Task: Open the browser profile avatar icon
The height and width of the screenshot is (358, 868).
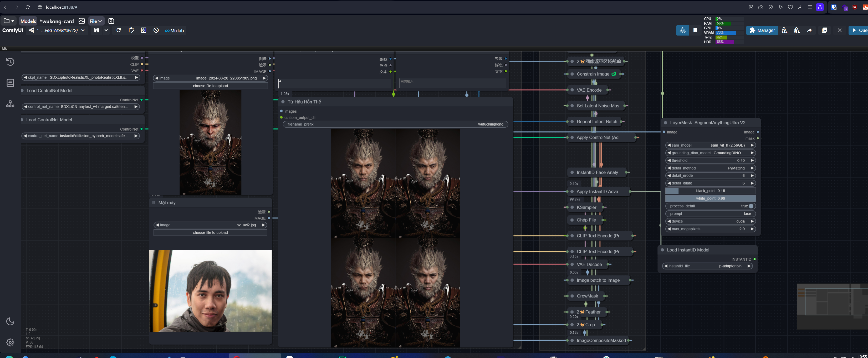Action: [820, 7]
